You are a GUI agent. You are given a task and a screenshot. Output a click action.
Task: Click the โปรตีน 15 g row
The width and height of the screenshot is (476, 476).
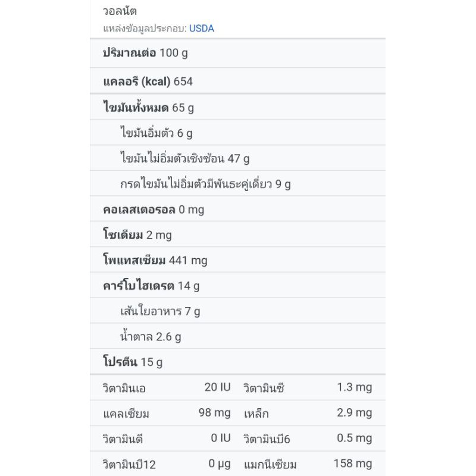132,362
